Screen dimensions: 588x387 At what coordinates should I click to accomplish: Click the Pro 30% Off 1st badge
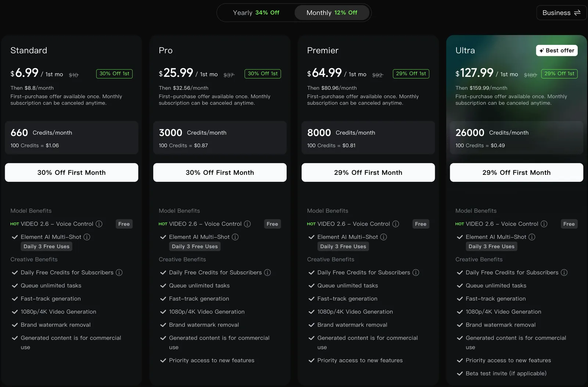263,74
